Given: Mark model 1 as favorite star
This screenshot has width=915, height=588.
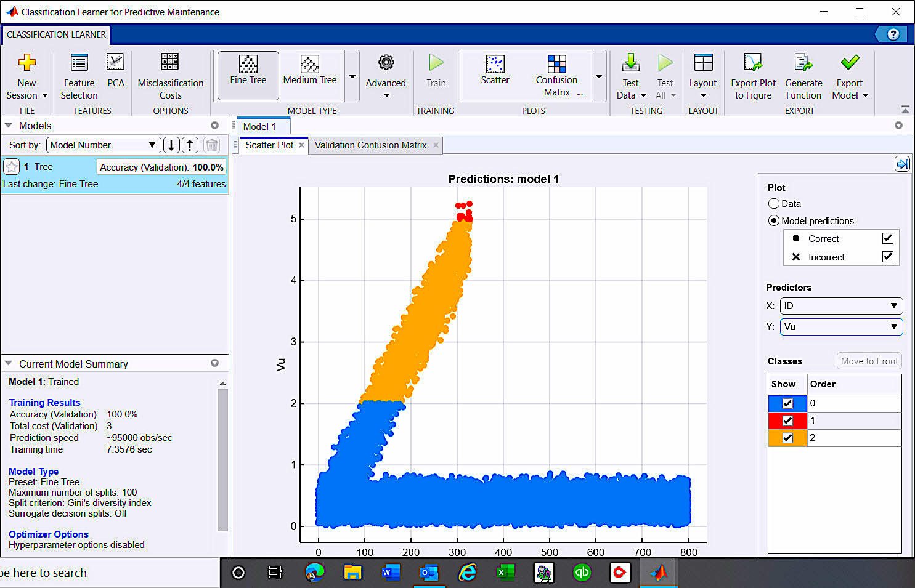Looking at the screenshot, I should tap(11, 167).
